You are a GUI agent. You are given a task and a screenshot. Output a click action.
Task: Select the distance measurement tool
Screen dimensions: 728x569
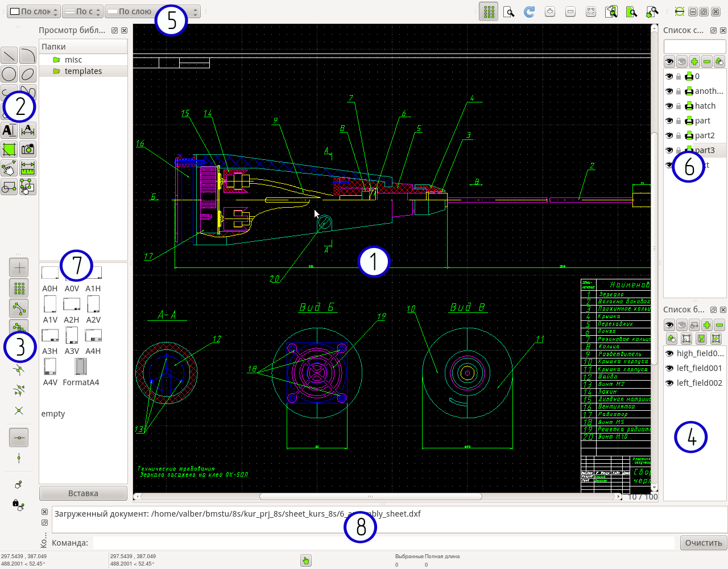tap(28, 168)
